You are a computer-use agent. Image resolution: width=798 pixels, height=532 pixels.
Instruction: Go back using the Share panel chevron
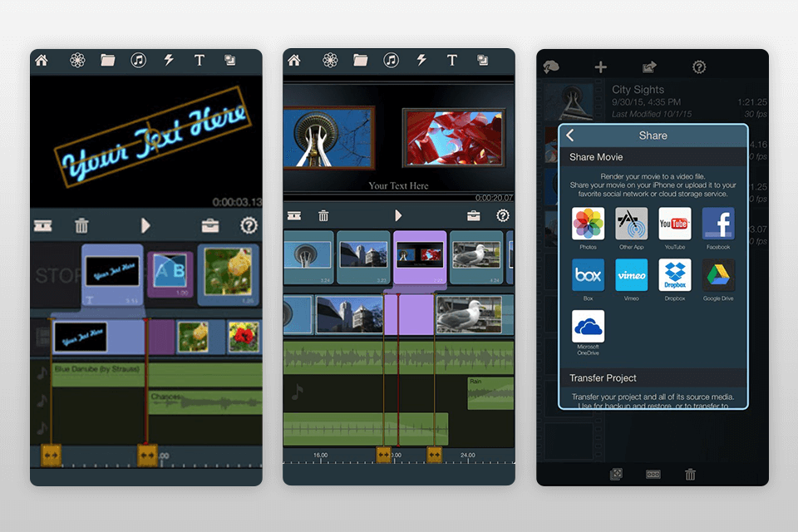[570, 135]
